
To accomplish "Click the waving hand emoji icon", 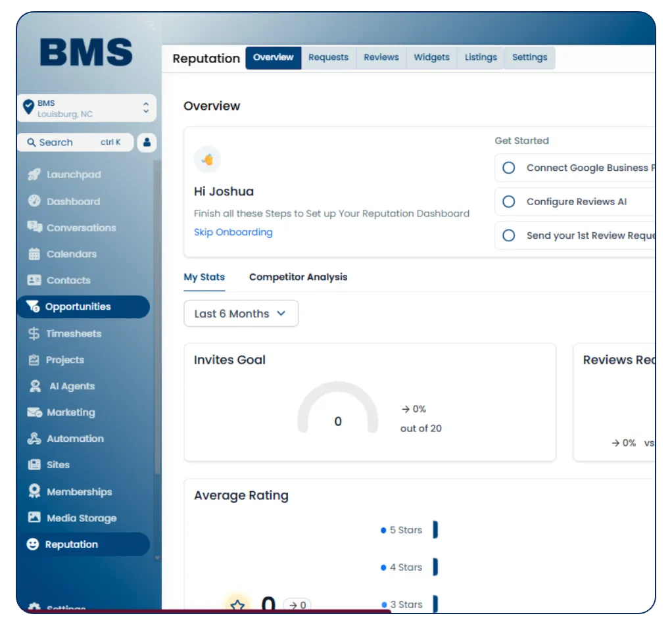I will coord(207,159).
